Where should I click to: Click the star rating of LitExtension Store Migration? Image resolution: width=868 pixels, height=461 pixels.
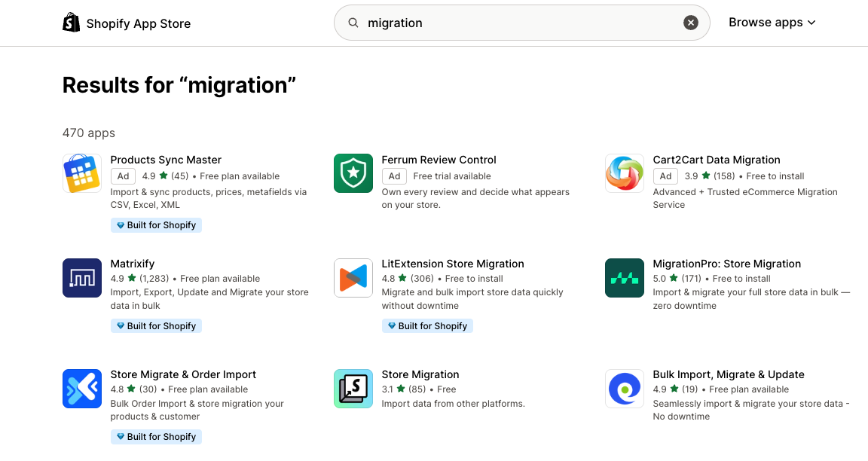click(x=394, y=279)
